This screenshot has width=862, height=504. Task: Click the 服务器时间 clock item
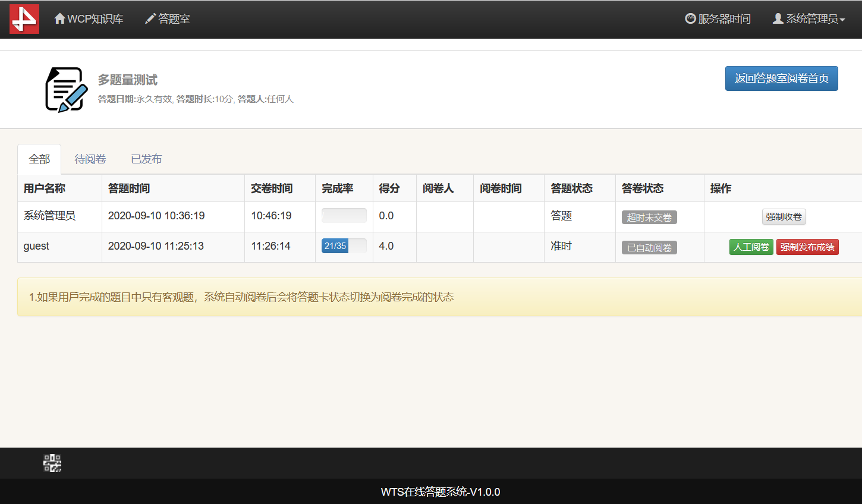(718, 19)
